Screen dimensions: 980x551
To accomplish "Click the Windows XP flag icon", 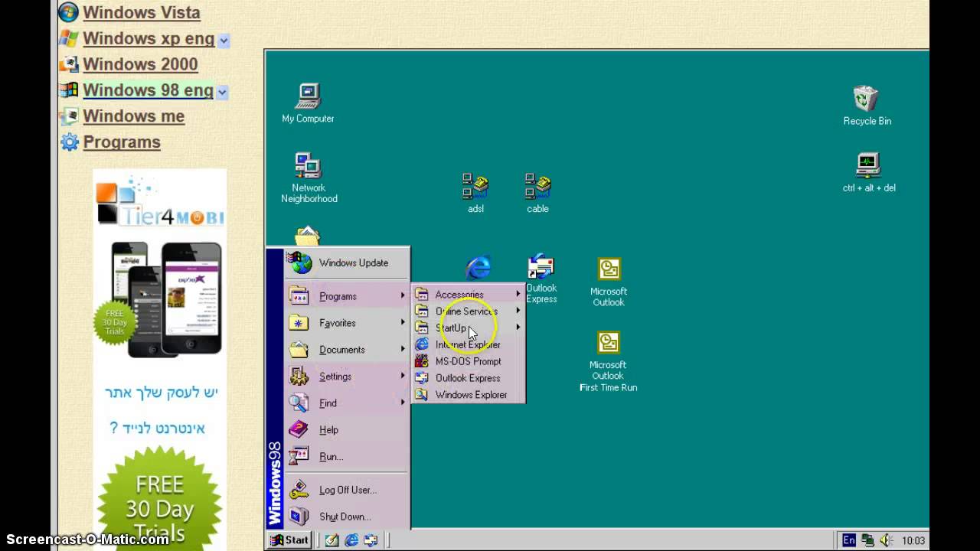I will coord(69,38).
